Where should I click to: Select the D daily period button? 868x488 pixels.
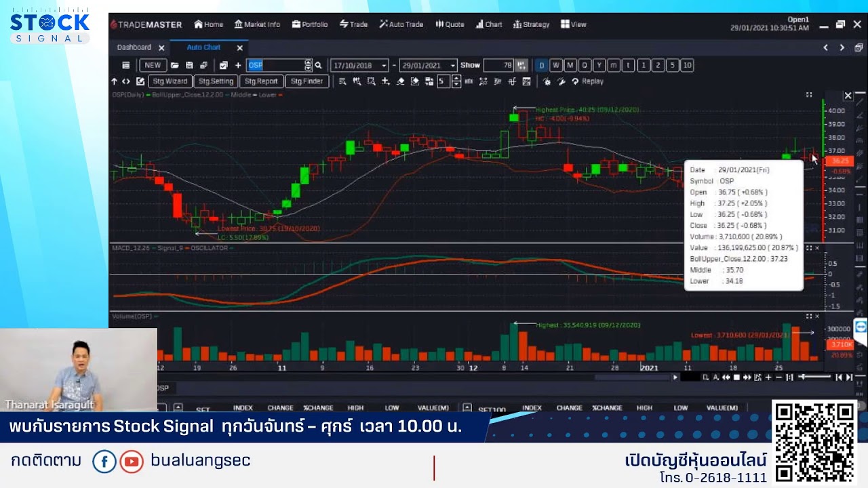point(541,65)
